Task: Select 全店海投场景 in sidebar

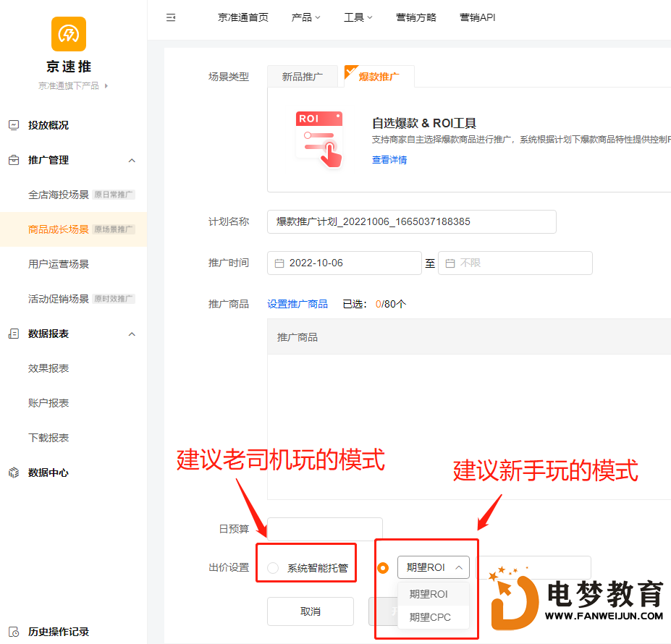Action: 59,195
